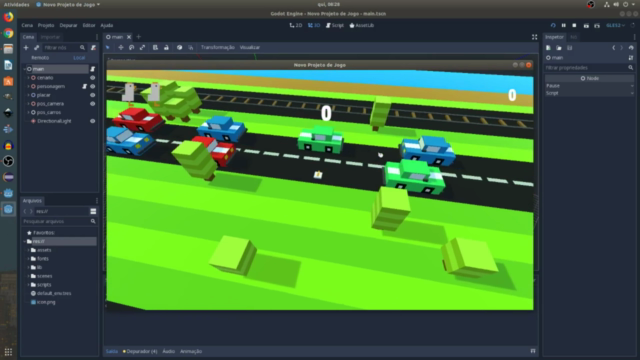This screenshot has height=360, width=640.
Task: Attach a script using the scene panel script icon
Action: (93, 48)
